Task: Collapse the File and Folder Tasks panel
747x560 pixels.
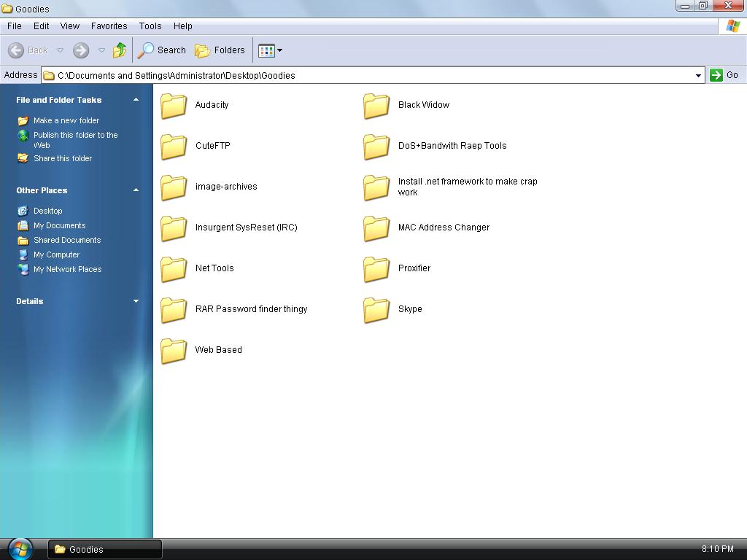Action: tap(136, 99)
